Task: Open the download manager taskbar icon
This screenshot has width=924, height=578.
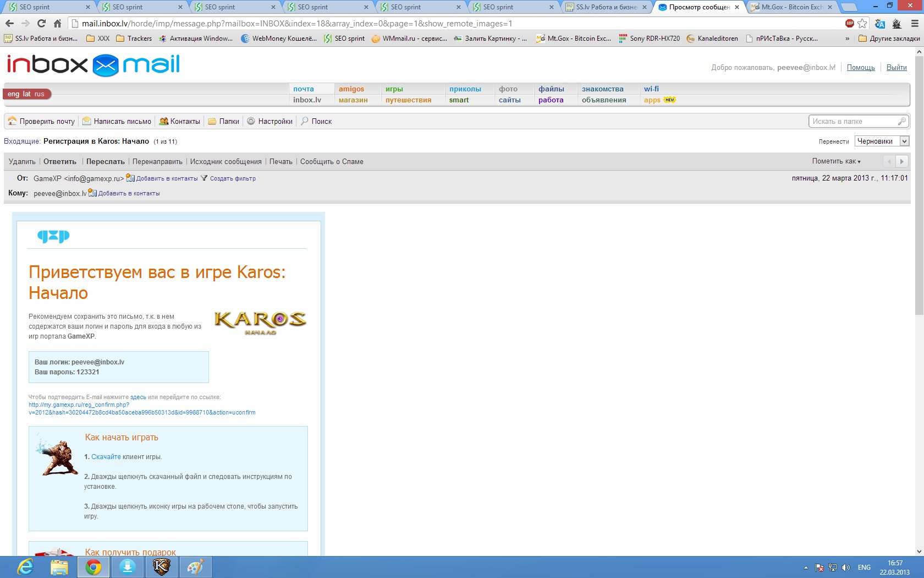Action: point(127,567)
